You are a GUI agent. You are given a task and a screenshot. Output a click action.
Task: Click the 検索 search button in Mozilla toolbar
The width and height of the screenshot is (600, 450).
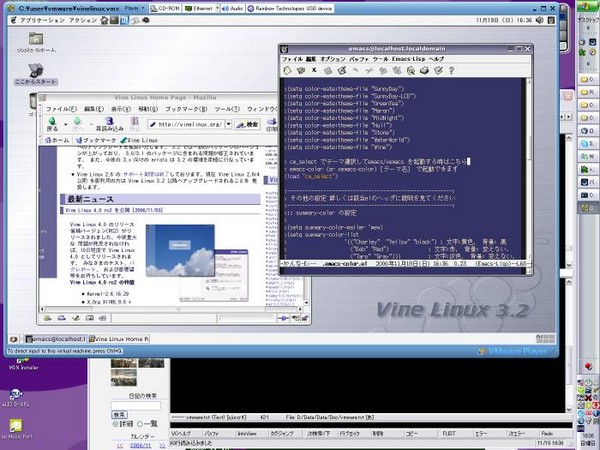248,124
